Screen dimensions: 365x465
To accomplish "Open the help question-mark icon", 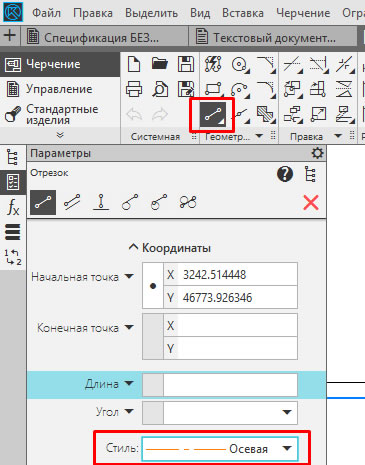I will pos(285,174).
